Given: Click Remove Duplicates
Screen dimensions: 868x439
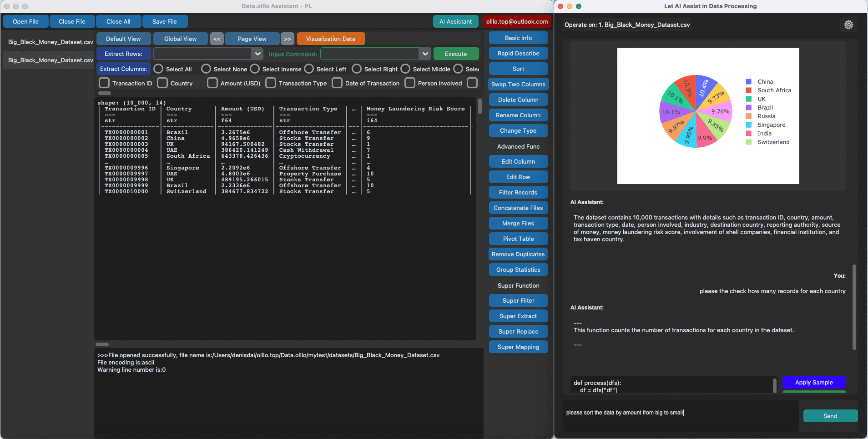Looking at the screenshot, I should point(518,254).
